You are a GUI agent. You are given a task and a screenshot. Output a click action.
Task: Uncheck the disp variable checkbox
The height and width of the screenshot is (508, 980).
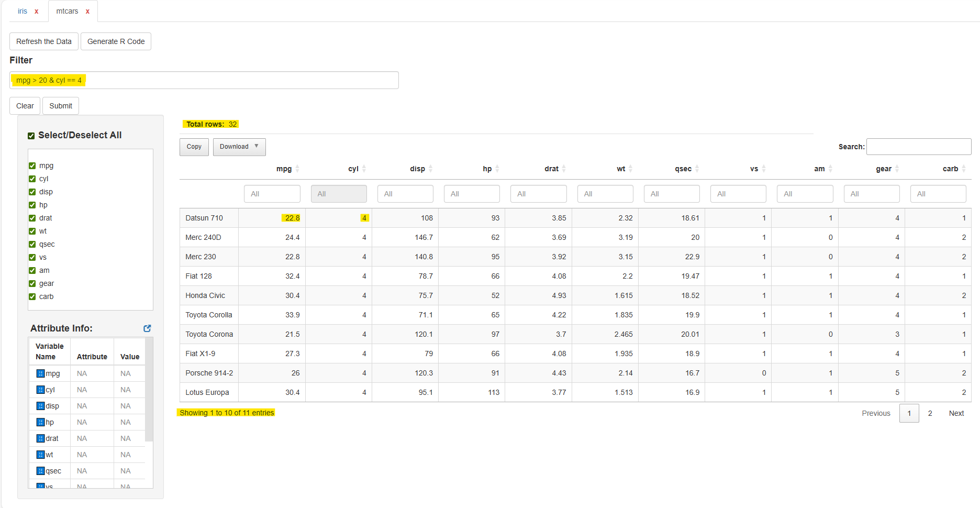pos(32,192)
